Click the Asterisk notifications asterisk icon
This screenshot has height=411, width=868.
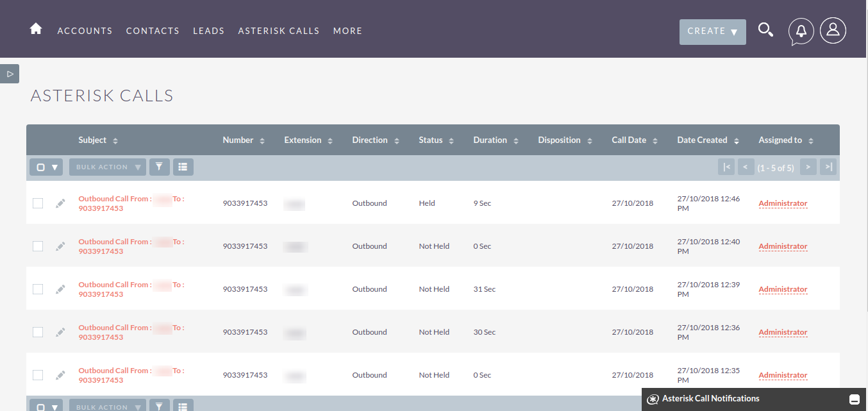653,399
